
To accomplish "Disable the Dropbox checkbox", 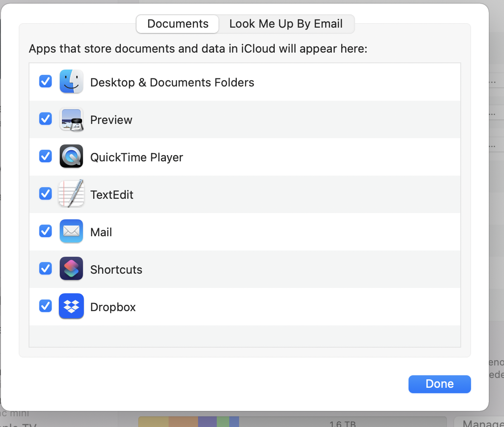I will tap(45, 306).
